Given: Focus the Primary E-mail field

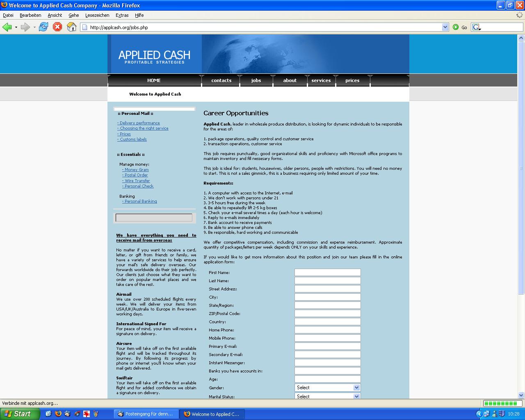Looking at the screenshot, I should [328, 346].
